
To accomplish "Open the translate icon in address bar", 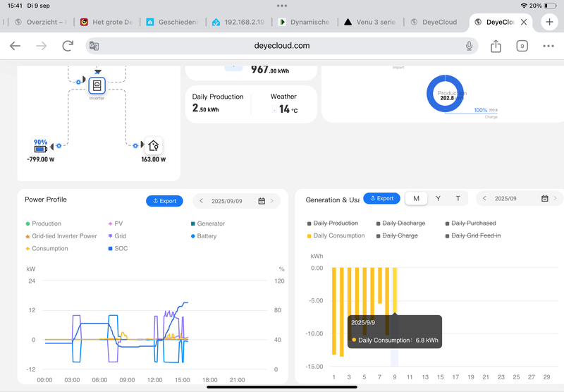I will click(x=94, y=46).
